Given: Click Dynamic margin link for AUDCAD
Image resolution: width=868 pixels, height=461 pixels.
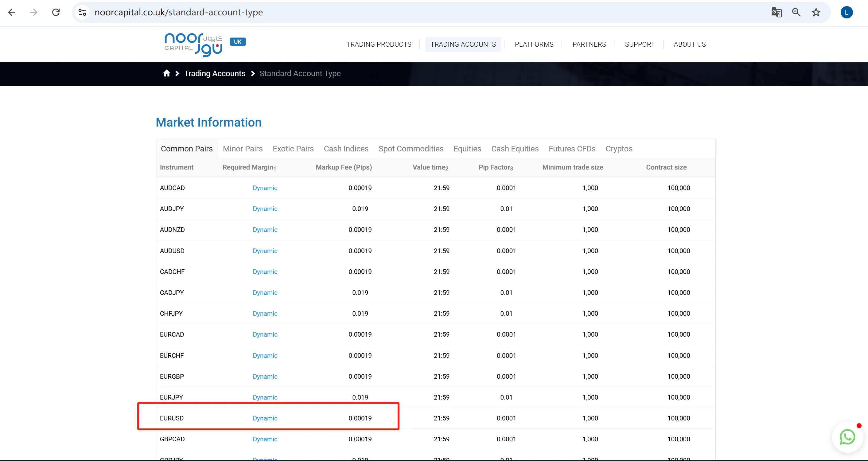Looking at the screenshot, I should [x=265, y=188].
